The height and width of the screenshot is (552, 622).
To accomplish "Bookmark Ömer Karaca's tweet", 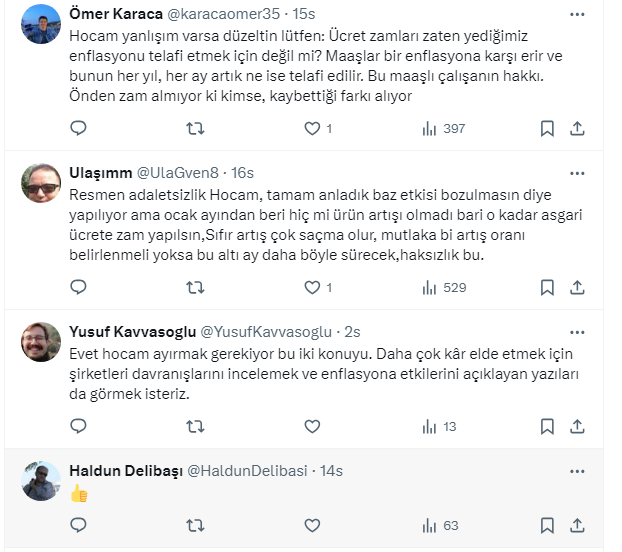I will (547, 128).
